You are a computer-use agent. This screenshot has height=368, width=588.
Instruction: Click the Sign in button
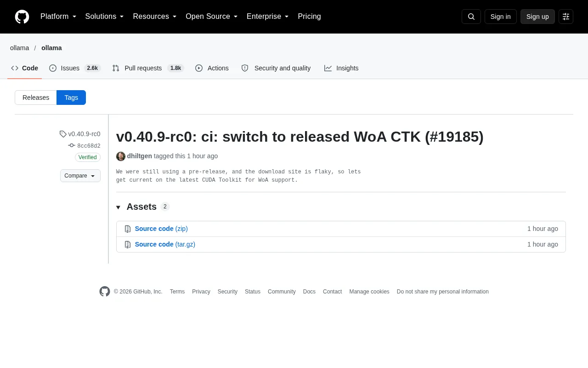(x=501, y=17)
